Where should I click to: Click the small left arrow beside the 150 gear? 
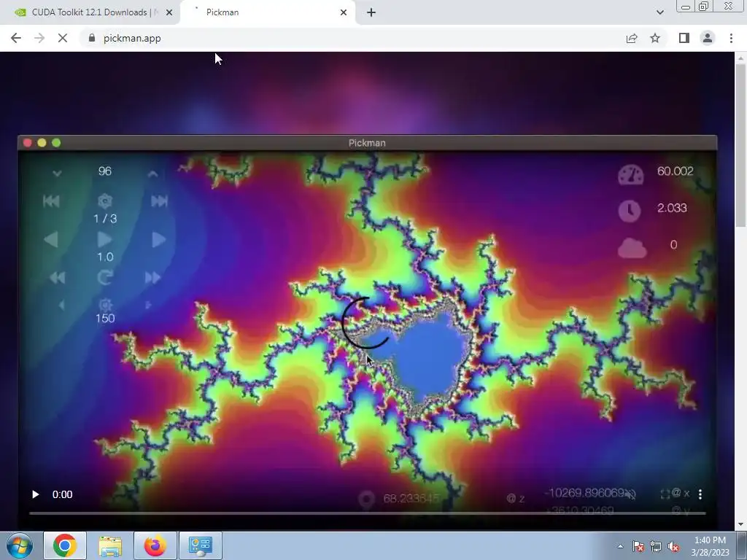pos(61,306)
